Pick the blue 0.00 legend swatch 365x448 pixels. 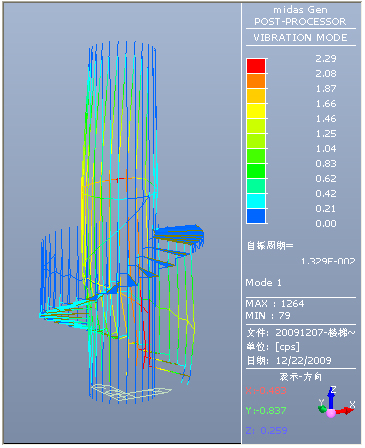coord(256,216)
